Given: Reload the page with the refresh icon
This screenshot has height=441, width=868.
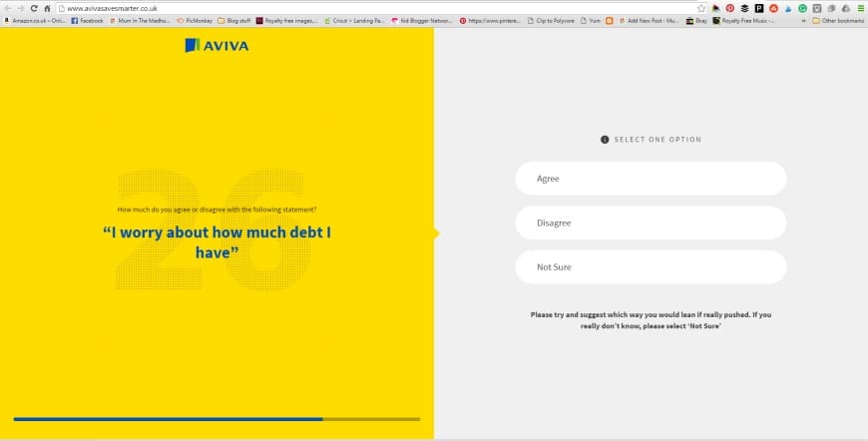Looking at the screenshot, I should pos(34,8).
